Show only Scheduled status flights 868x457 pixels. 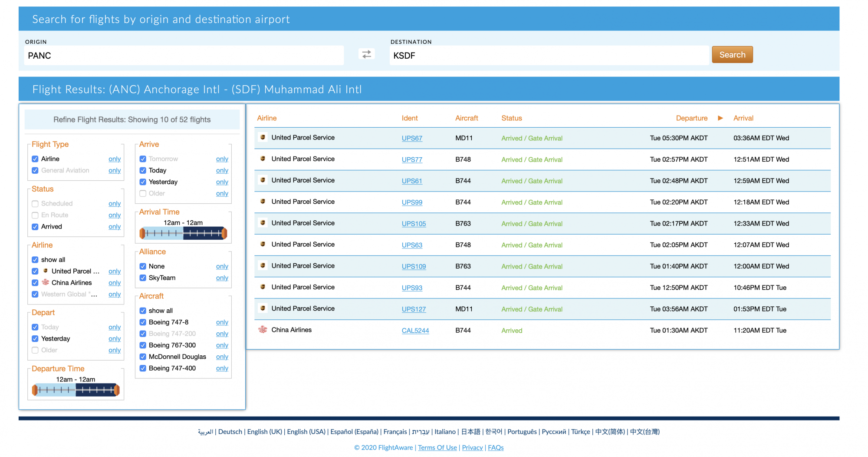pos(115,204)
